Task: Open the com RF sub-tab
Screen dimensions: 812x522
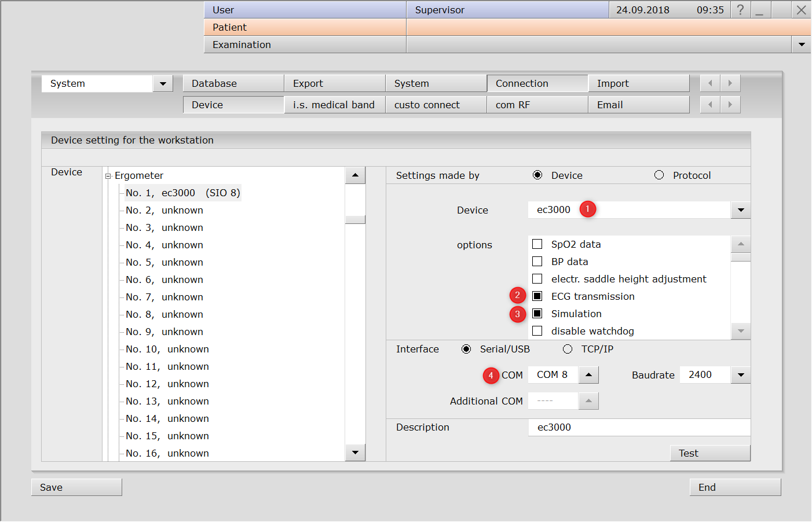Action: 537,105
